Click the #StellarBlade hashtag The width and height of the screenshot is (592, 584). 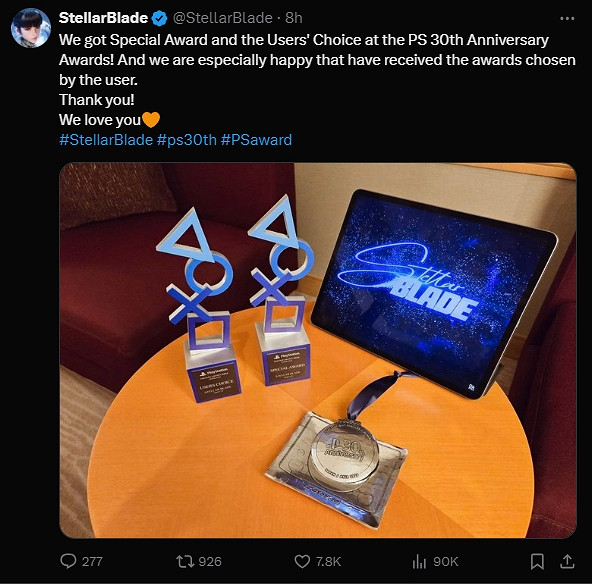point(106,140)
